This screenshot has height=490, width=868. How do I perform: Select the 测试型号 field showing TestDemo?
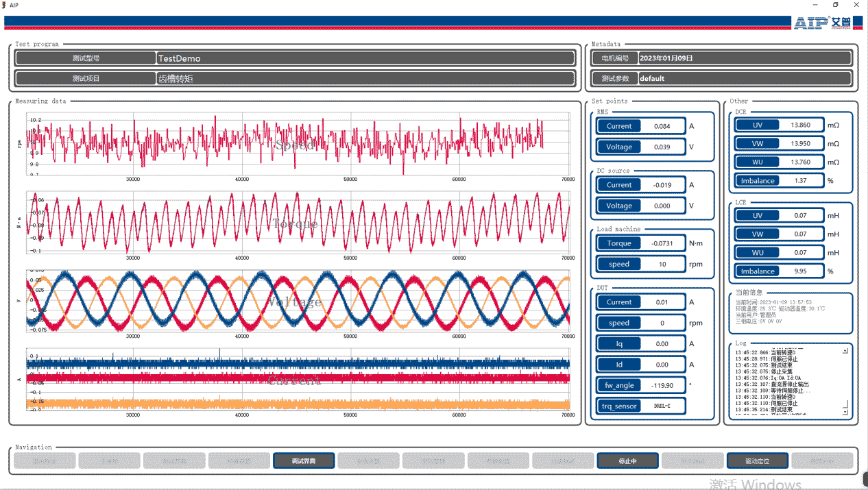[365, 59]
